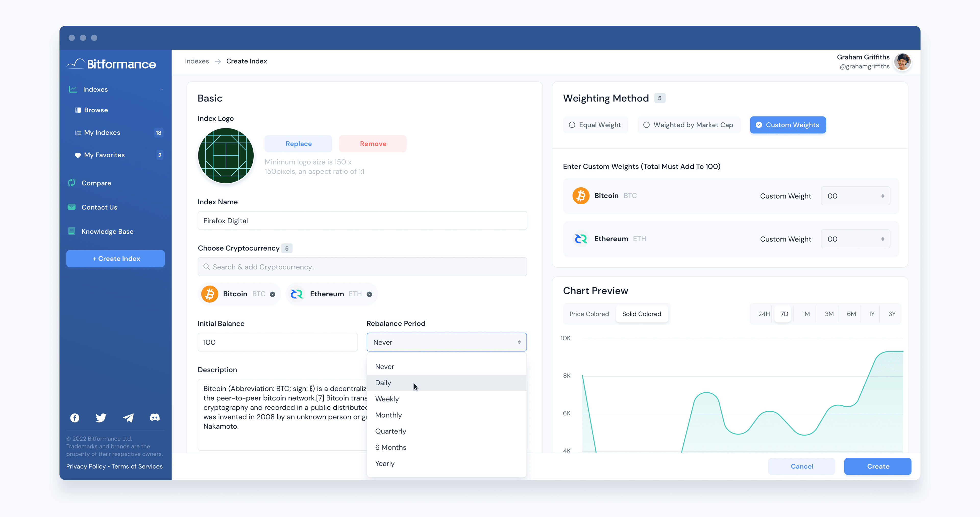
Task: Switch chart to Price Colored
Action: coord(589,314)
